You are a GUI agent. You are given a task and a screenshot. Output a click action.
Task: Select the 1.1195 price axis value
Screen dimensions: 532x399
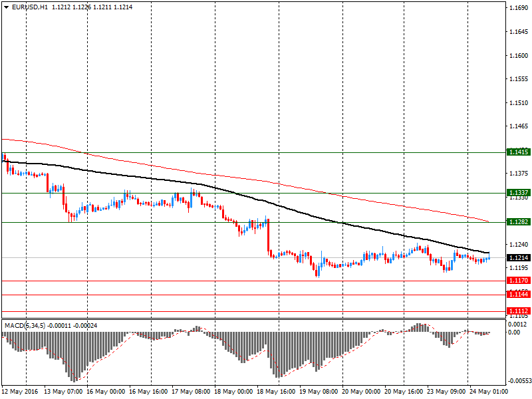(x=519, y=268)
